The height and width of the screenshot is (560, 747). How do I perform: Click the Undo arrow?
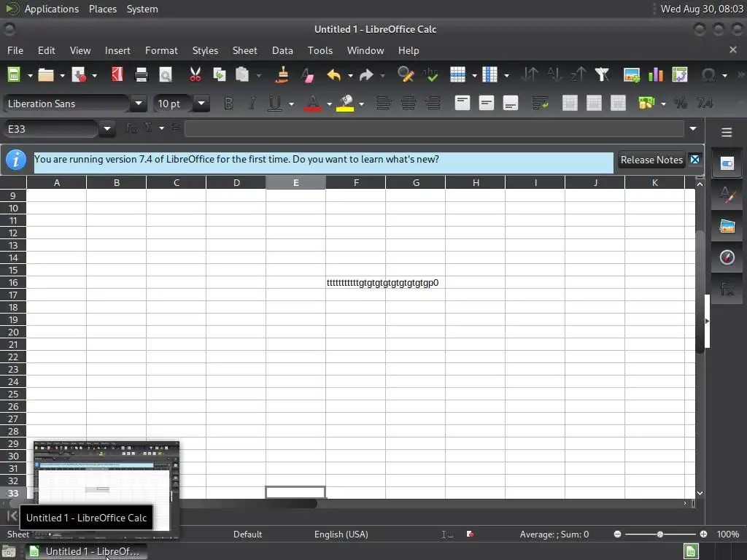334,75
